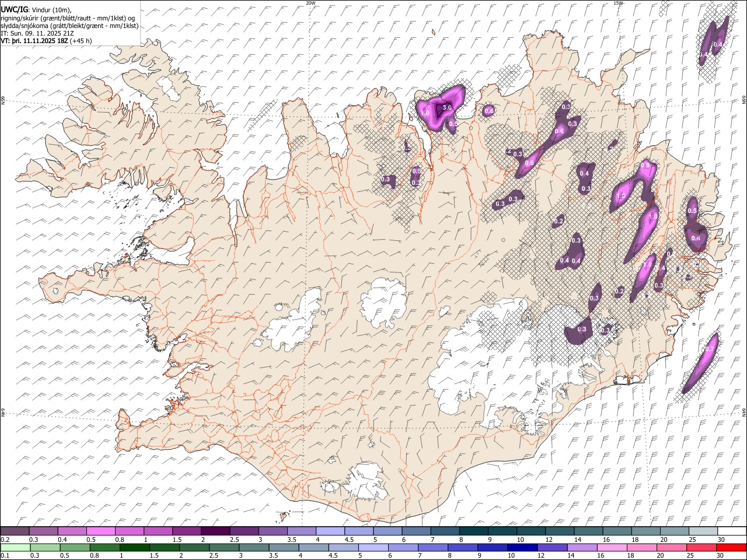Click the 18–20 pink rain scale swatch
Viewport: 747px width, 560px height.
click(641, 547)
